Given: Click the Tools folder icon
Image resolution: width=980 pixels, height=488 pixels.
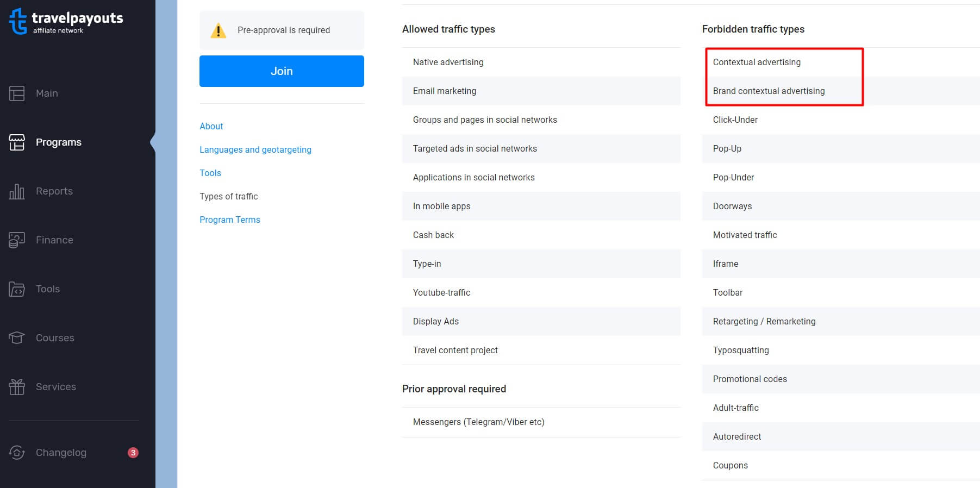Looking at the screenshot, I should coord(17,289).
